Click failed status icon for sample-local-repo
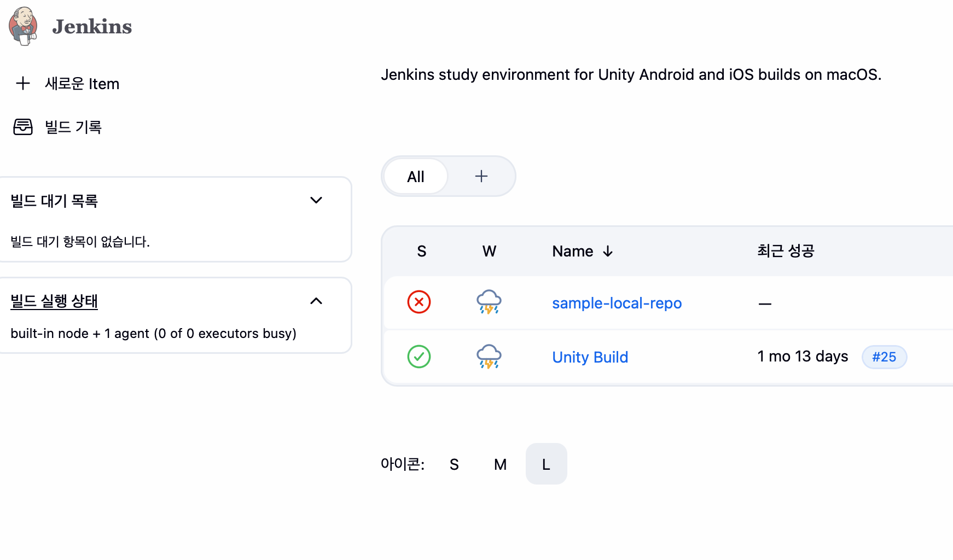Screen dimensions: 953x560 tap(419, 302)
